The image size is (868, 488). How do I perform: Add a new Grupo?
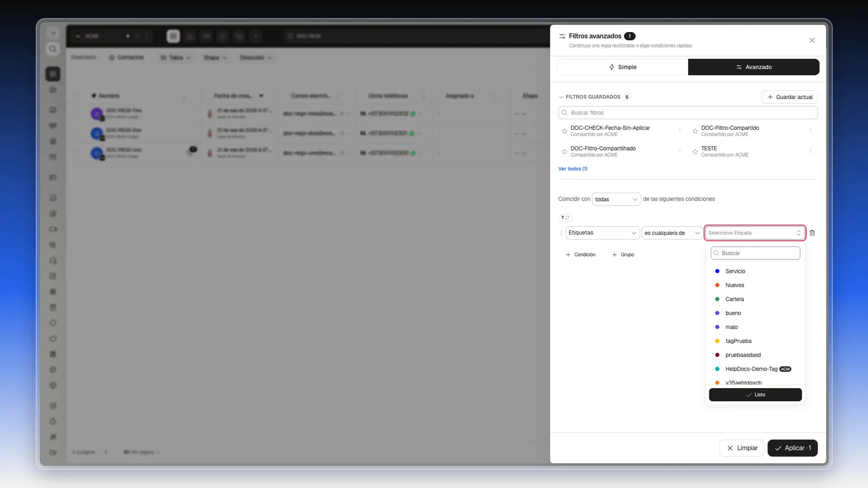pyautogui.click(x=623, y=255)
